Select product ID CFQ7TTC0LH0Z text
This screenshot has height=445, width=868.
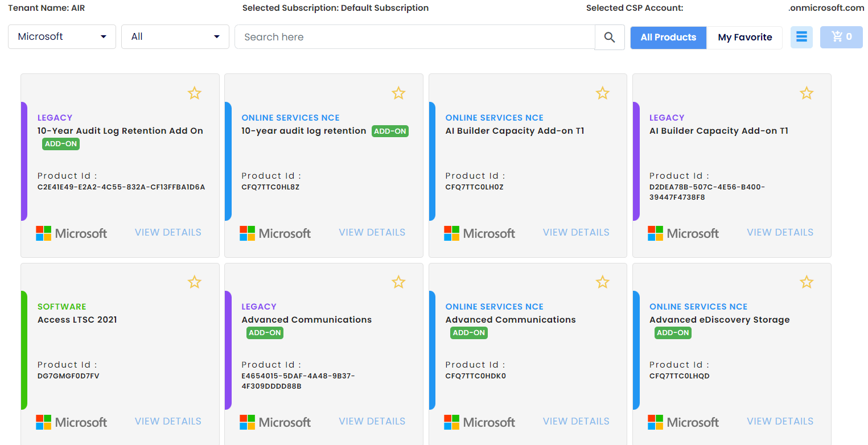point(475,187)
